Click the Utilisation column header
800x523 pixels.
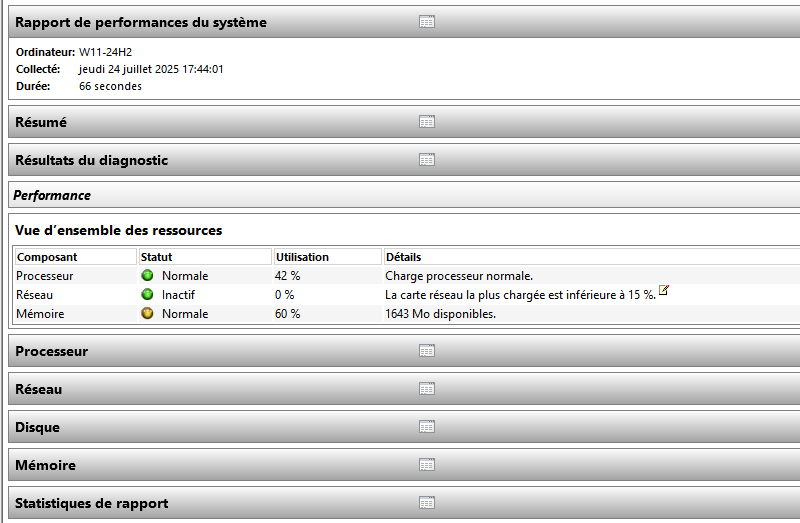point(302,257)
